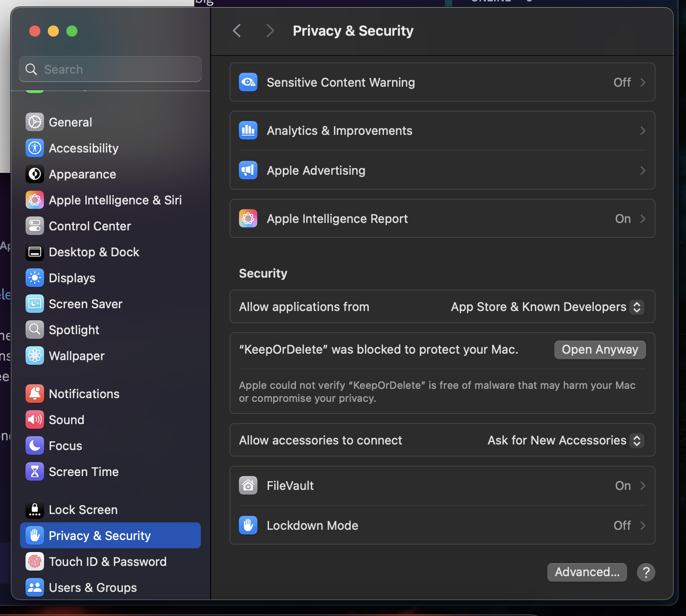Open Apple Intelligence & Siri icon

click(35, 200)
